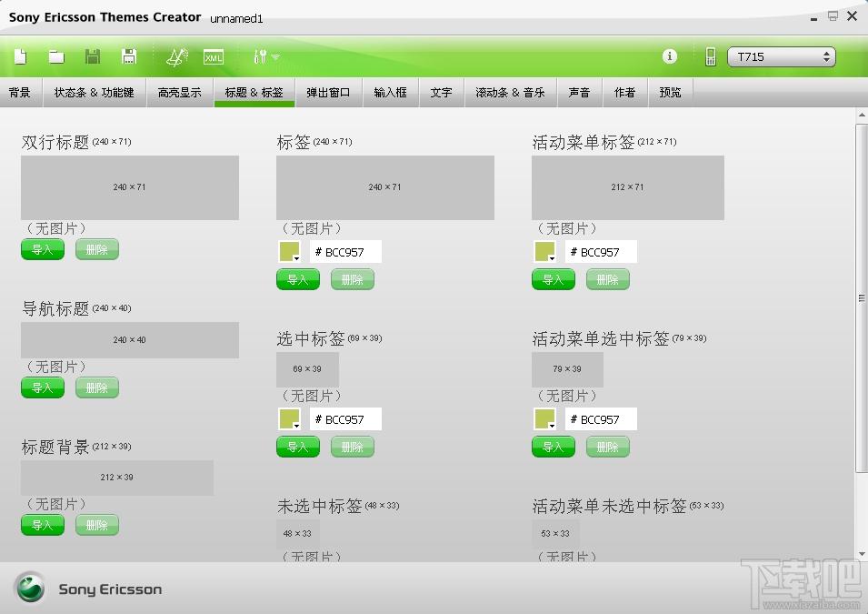Click the hex color field under 标签 (240 × 71)
The width and height of the screenshot is (868, 614).
(x=345, y=252)
